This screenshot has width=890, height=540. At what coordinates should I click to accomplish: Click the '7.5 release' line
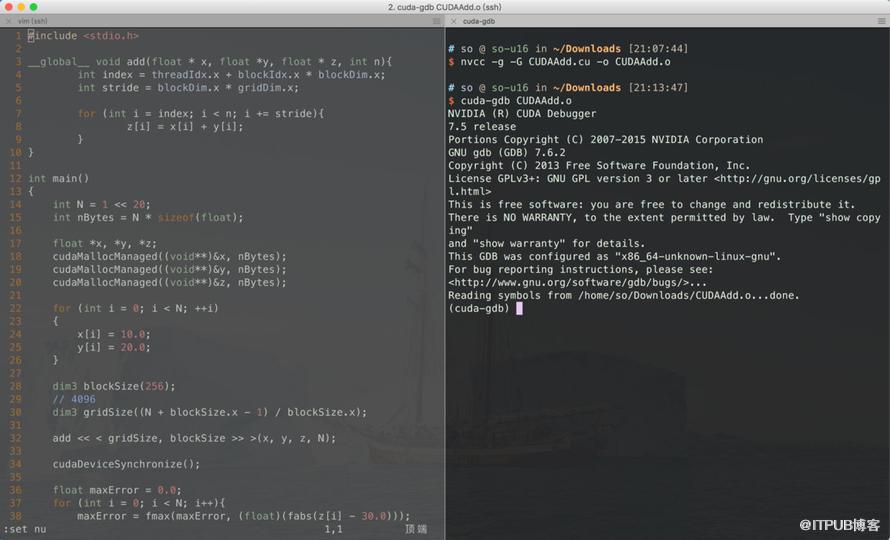coord(482,127)
